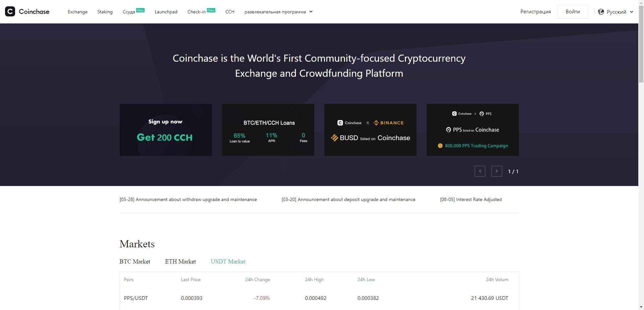Open the Русский language dropdown
Screen dimensions: 644x310
(x=616, y=12)
